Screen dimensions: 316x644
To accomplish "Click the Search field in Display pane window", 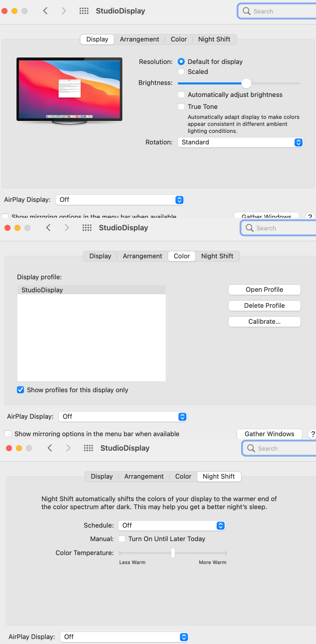I will coord(277,11).
